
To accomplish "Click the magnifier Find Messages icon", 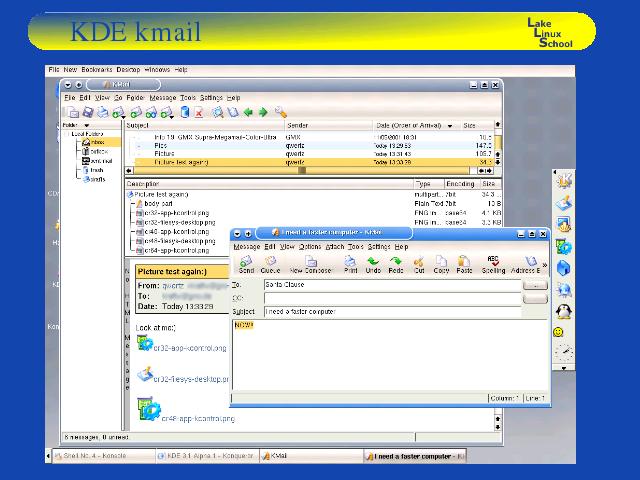I will 218,112.
